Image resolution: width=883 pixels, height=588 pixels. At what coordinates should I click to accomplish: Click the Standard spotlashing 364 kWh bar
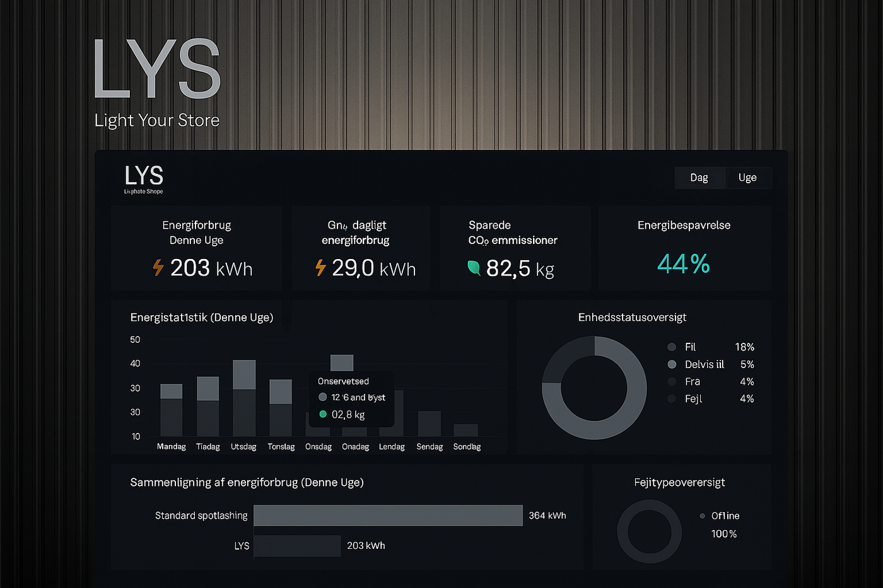[x=388, y=515]
